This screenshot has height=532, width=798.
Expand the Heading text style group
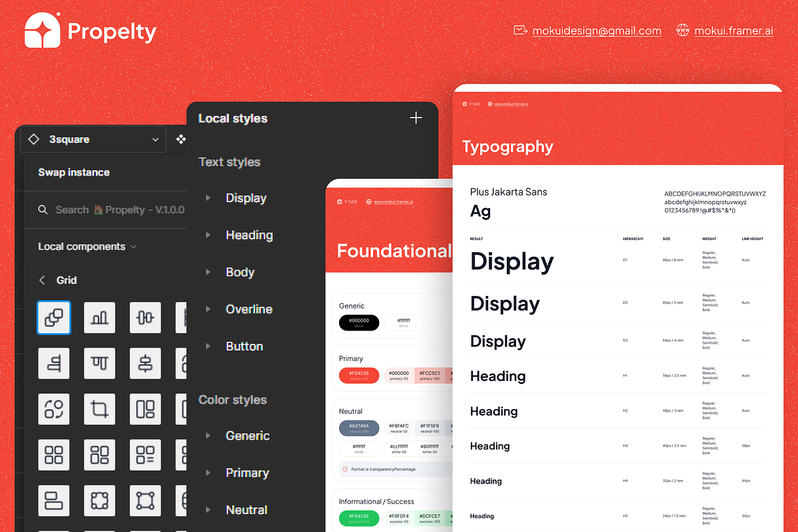[207, 235]
